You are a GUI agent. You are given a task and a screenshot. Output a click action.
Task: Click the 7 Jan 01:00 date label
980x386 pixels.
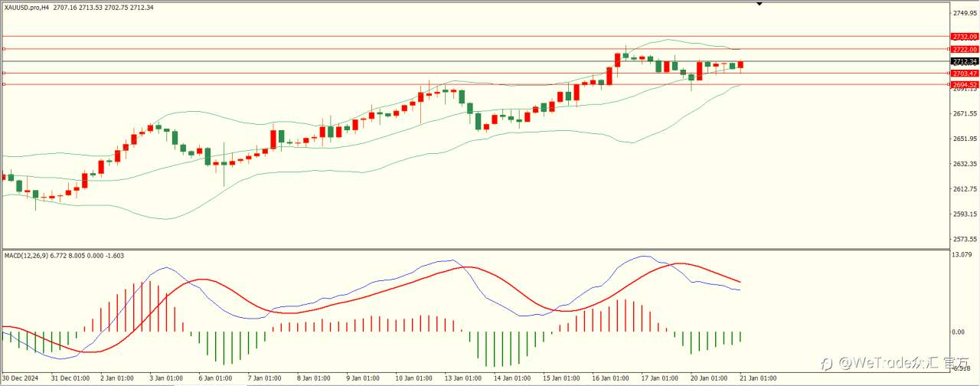(264, 378)
